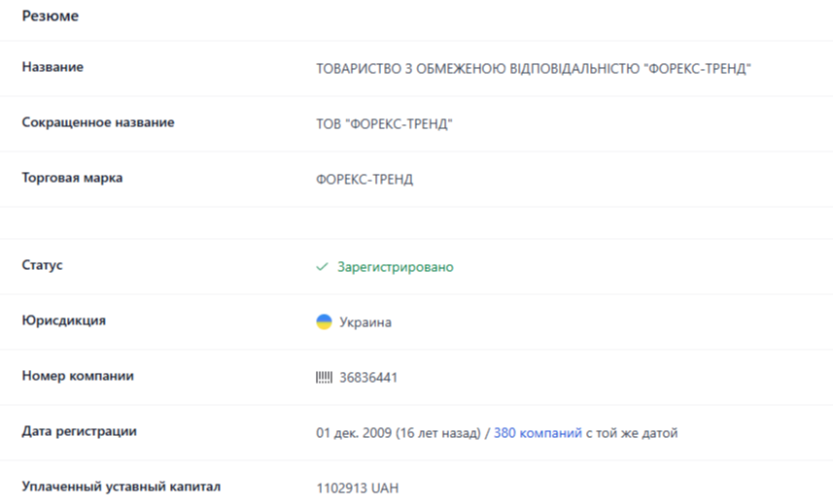
Task: Click the Дата регистрации label
Action: 79,431
